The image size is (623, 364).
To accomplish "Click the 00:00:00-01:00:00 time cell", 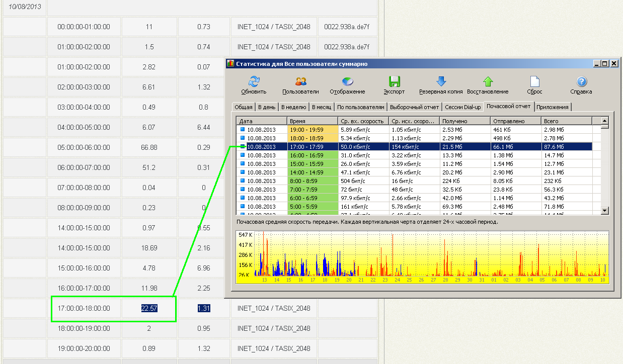I will pyautogui.click(x=84, y=27).
